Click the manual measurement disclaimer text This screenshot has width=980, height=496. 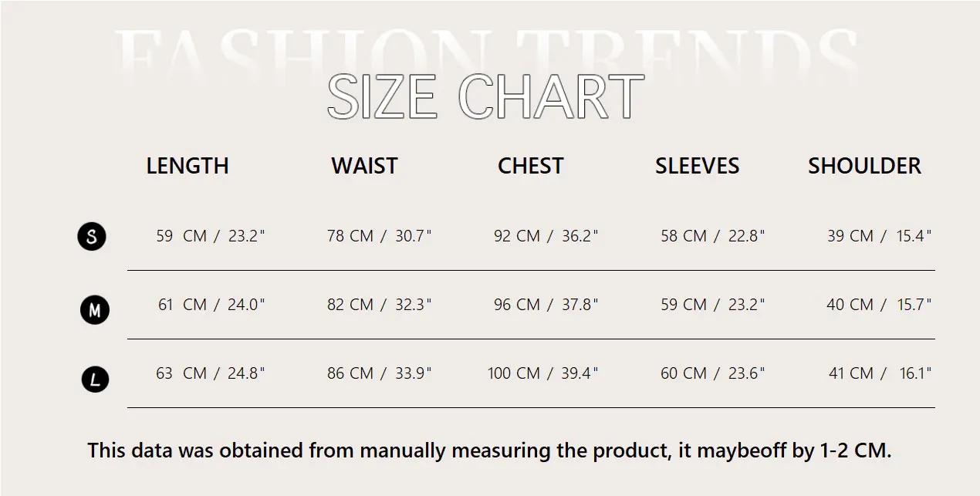pyautogui.click(x=489, y=450)
